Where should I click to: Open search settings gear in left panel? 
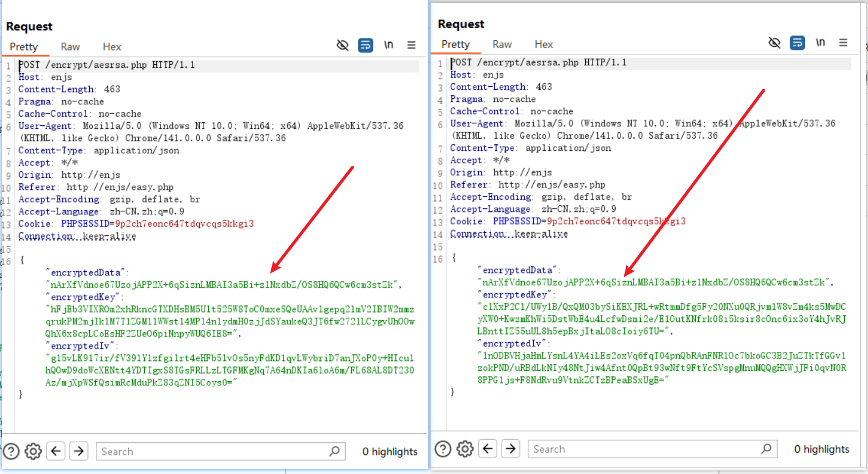point(33,451)
